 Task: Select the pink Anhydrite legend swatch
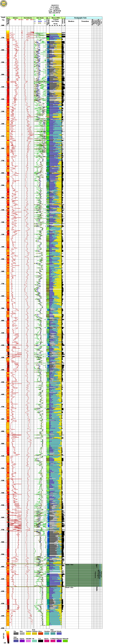pos(28,641)
